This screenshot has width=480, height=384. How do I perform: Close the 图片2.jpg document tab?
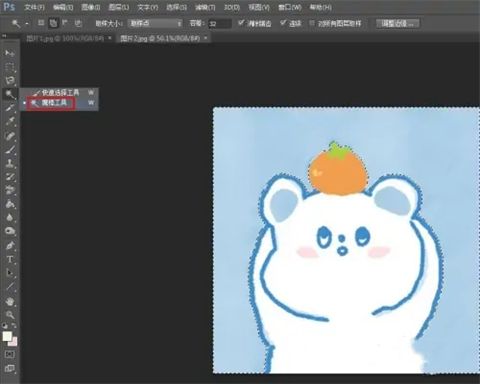(x=206, y=38)
